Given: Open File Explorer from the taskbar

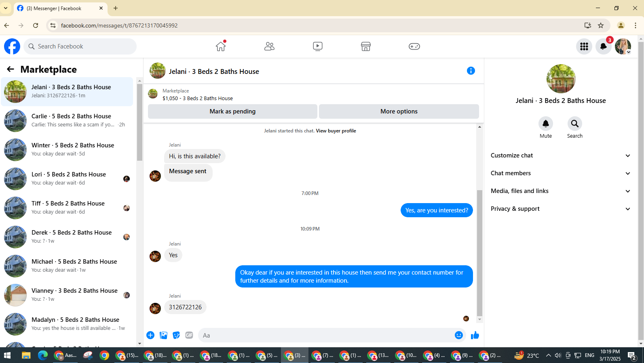Looking at the screenshot, I should [x=26, y=355].
